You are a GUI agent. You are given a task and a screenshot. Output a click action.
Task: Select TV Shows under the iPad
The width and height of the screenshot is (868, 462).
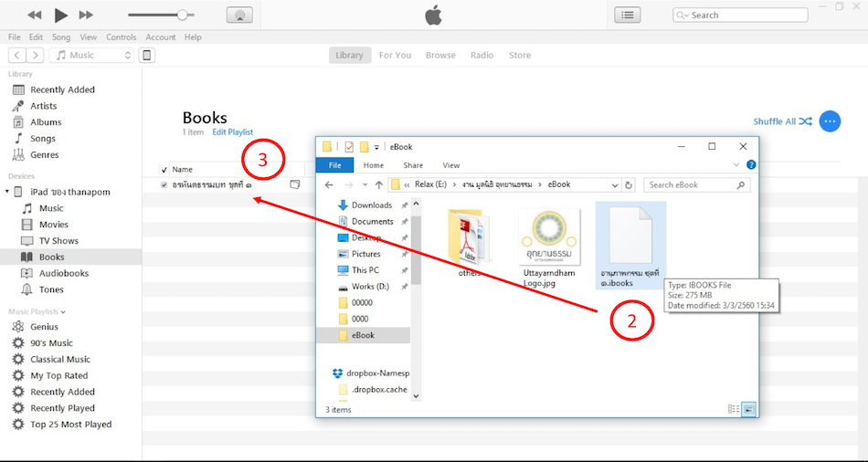point(58,241)
